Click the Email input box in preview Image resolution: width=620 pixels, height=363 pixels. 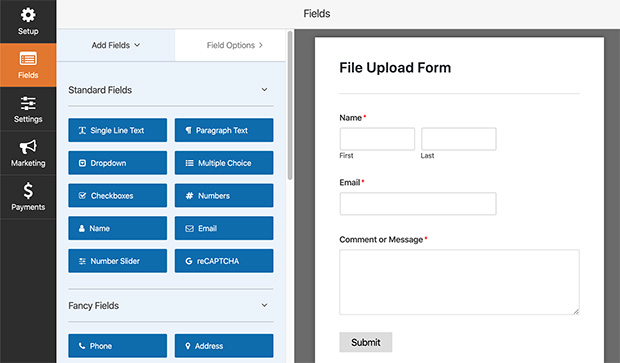click(418, 204)
